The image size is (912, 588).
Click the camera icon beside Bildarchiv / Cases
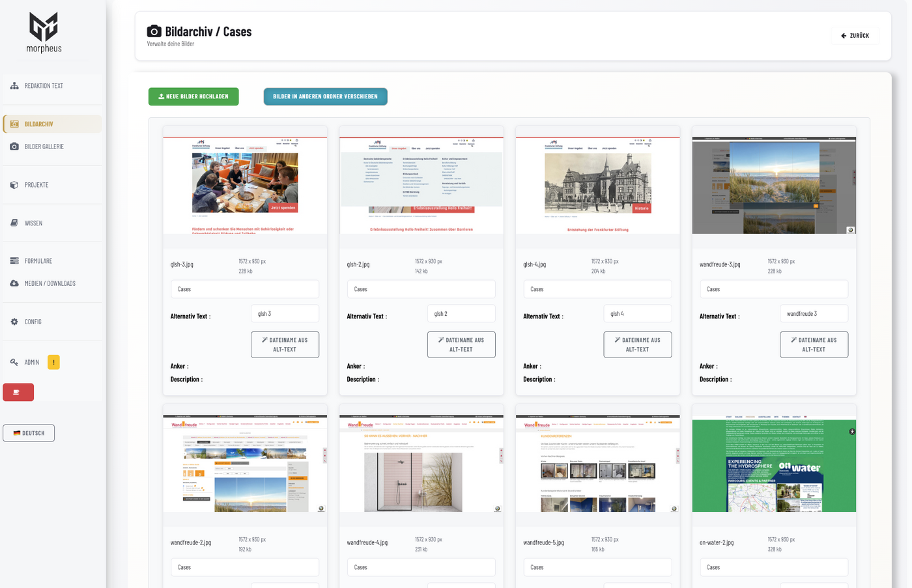pos(154,31)
